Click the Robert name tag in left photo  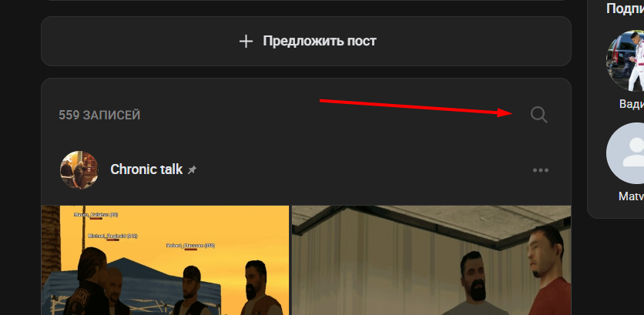(190, 246)
